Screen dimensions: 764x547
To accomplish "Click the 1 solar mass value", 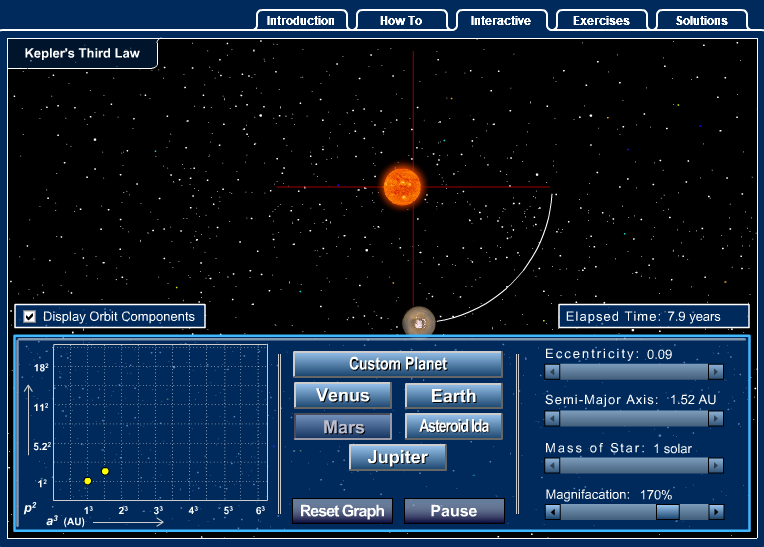I will click(x=672, y=449).
